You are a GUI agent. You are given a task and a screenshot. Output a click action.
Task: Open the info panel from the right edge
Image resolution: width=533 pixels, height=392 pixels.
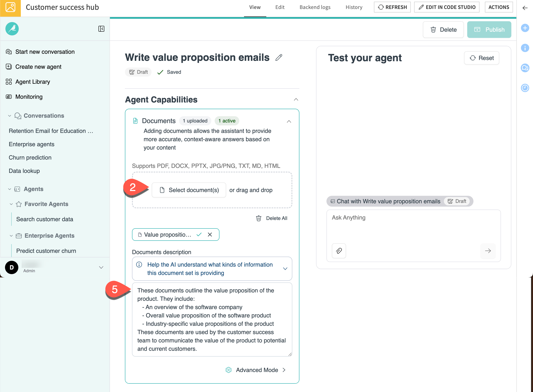point(525,48)
